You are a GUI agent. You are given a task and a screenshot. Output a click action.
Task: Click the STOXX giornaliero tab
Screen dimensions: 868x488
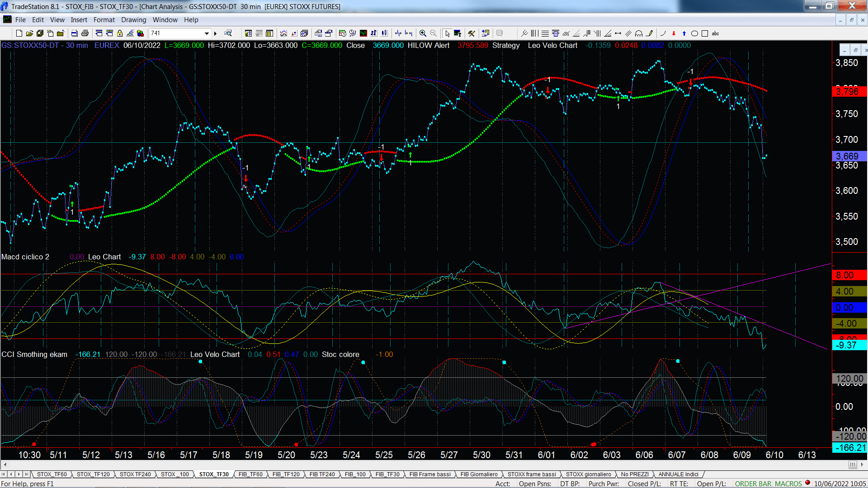tap(588, 474)
